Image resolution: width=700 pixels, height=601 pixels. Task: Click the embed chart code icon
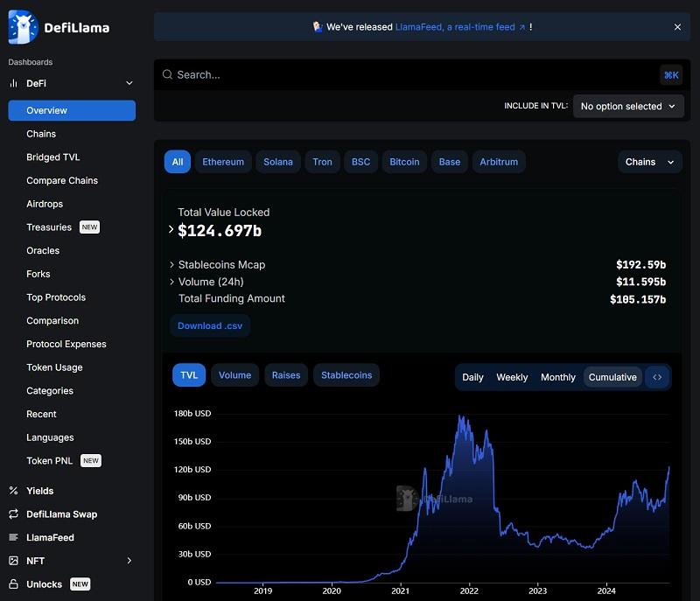click(x=657, y=377)
